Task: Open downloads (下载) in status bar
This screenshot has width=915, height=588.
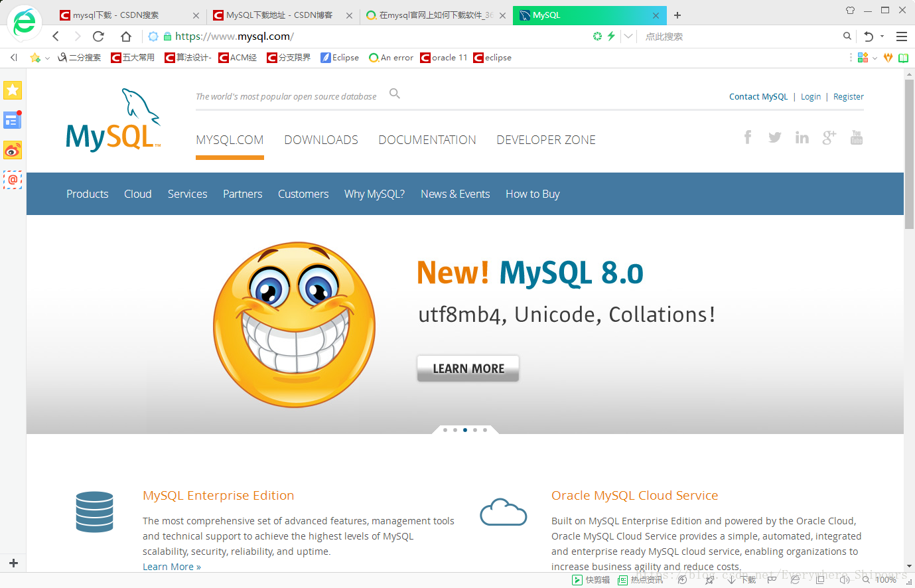Action: [x=742, y=580]
